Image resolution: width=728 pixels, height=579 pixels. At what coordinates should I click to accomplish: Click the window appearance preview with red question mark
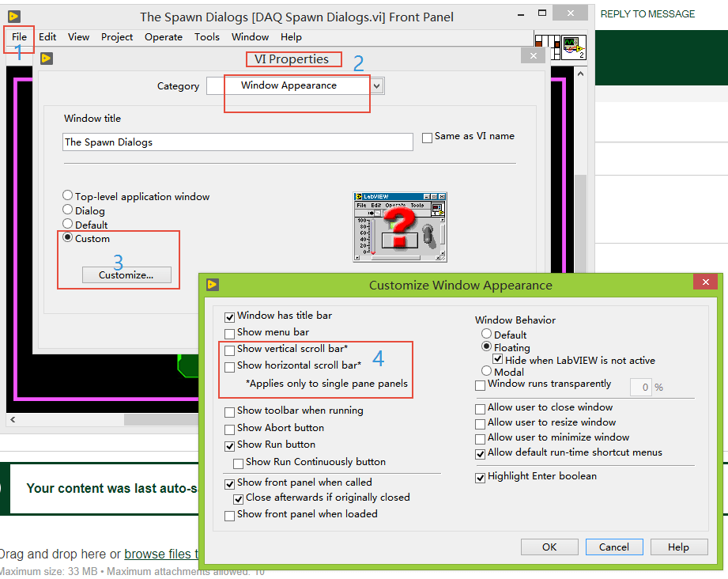pyautogui.click(x=399, y=225)
